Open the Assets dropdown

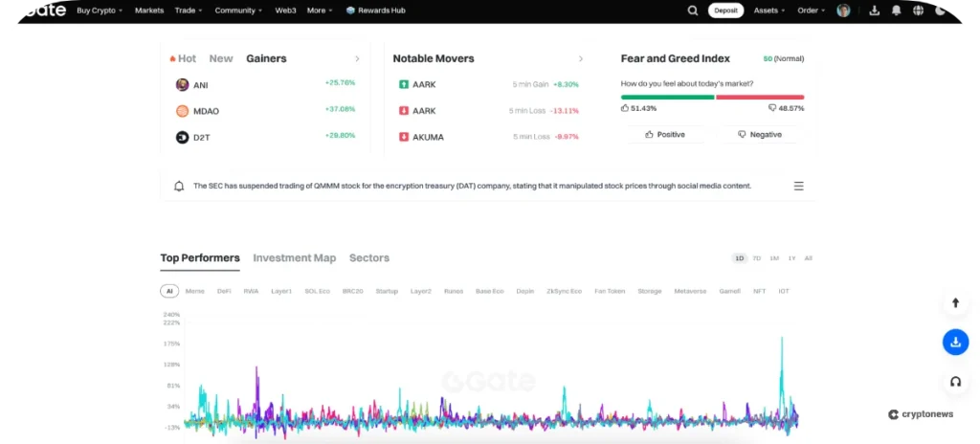768,11
